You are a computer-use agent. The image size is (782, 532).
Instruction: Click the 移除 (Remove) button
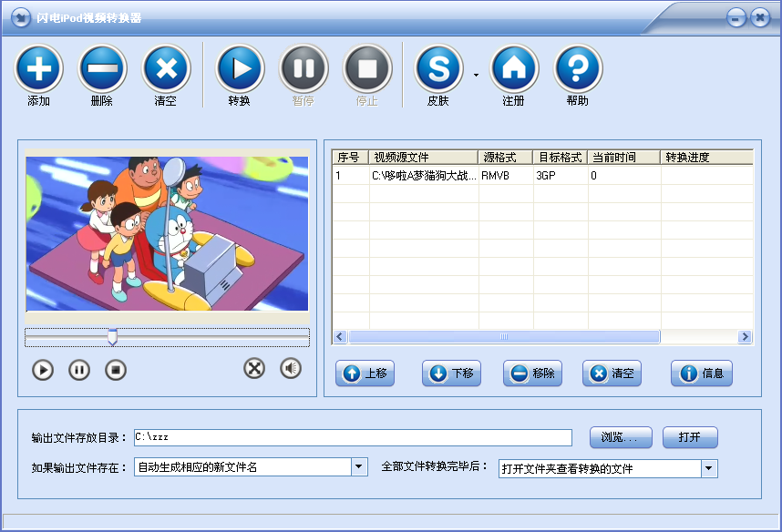532,373
